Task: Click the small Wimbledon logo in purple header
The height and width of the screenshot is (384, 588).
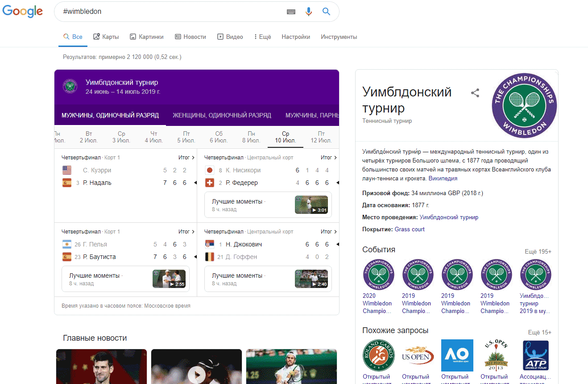Action: tap(70, 86)
